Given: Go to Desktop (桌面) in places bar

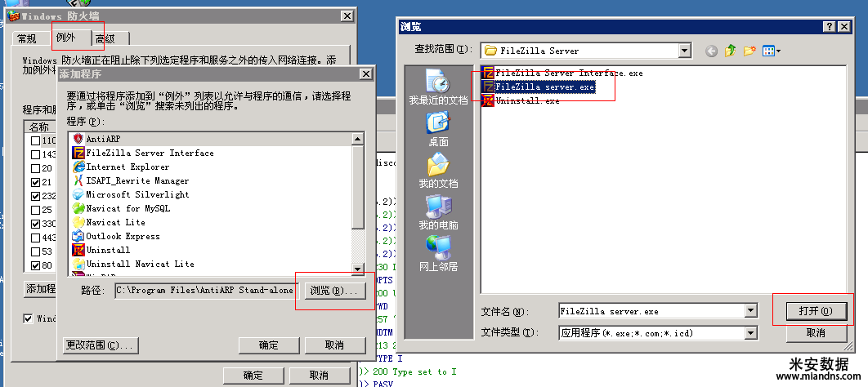Looking at the screenshot, I should 438,129.
